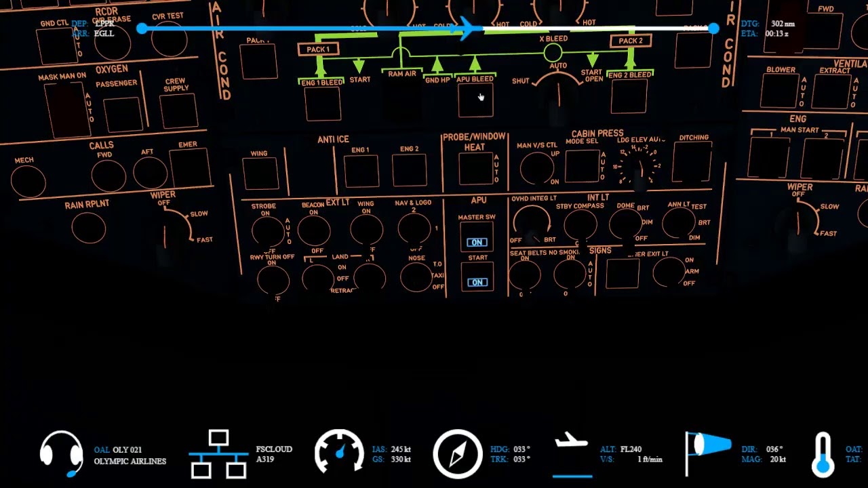The image size is (868, 488).
Task: Toggle the ENG 2 anti ice pushbutton
Action: pyautogui.click(x=409, y=169)
